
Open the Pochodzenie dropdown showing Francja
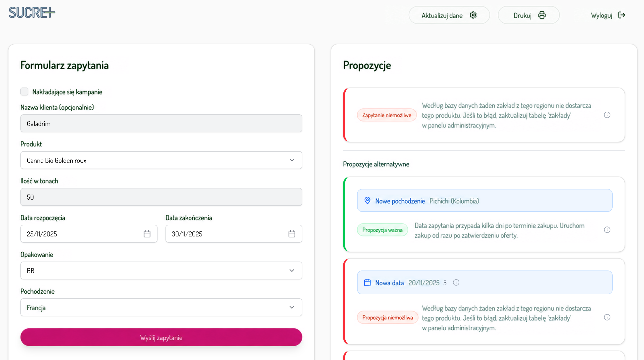coord(161,307)
